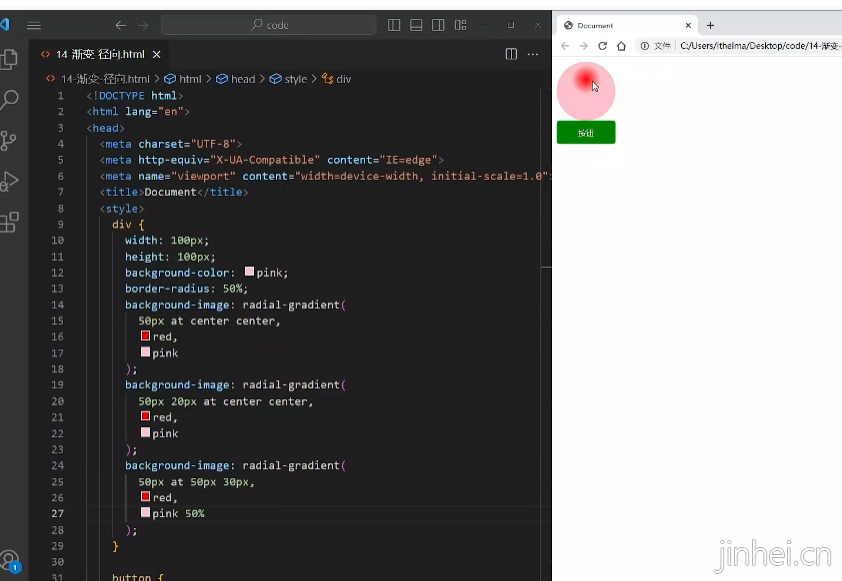Click the browser address bar URL
Viewport: 842px width, 581px height.
(x=760, y=46)
